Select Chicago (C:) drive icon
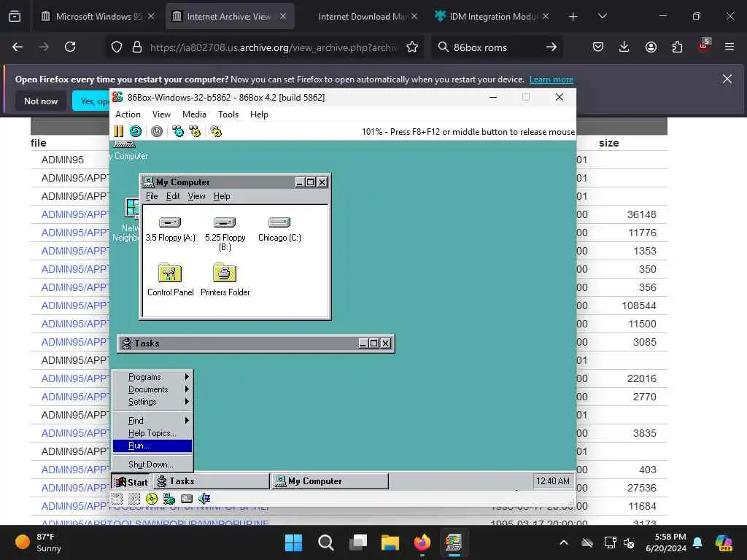747x560 pixels. 279,228
